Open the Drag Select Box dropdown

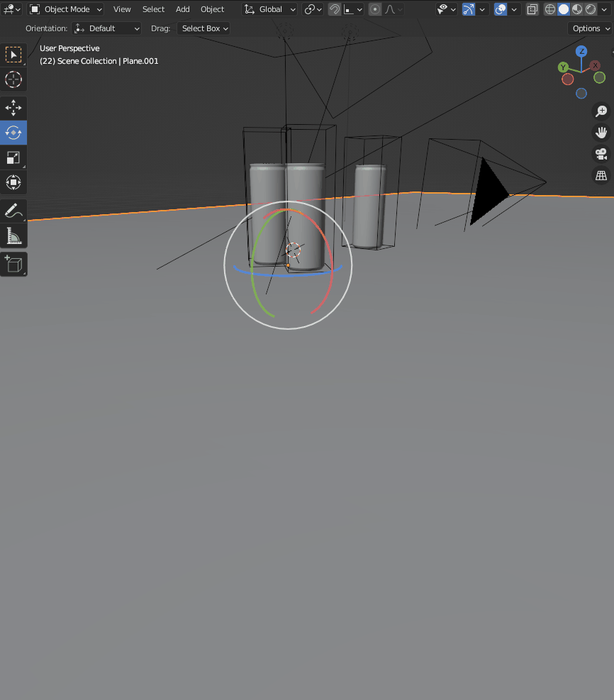coord(205,28)
